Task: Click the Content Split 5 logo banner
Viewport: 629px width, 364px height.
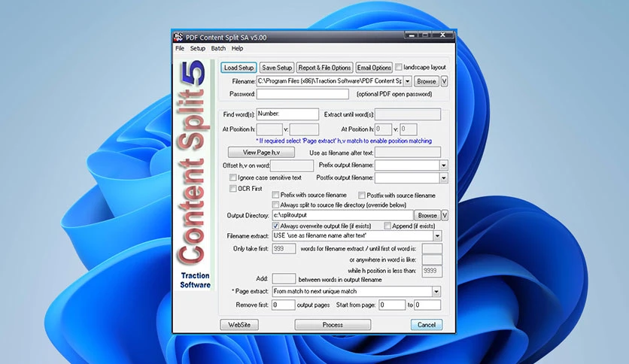Action: pos(196,175)
